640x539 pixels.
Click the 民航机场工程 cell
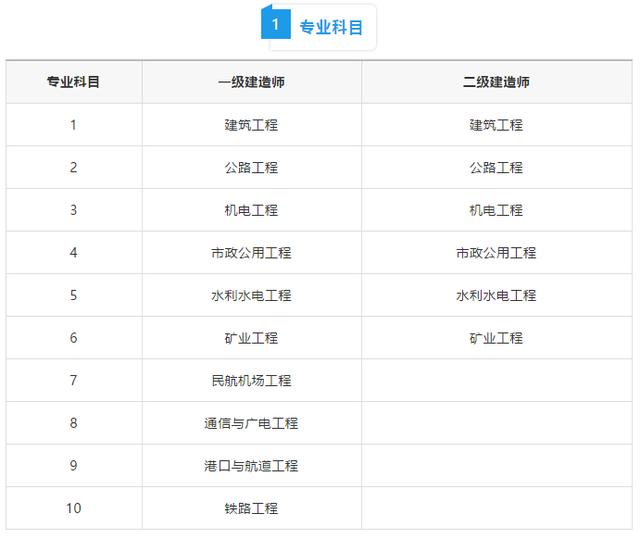click(251, 380)
